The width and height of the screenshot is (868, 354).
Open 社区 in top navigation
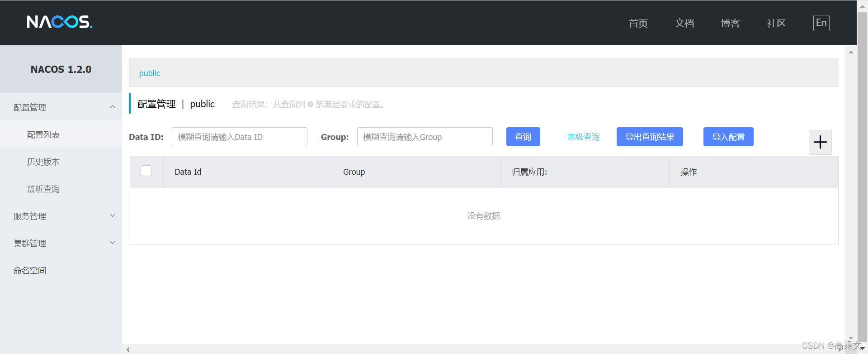pos(777,23)
